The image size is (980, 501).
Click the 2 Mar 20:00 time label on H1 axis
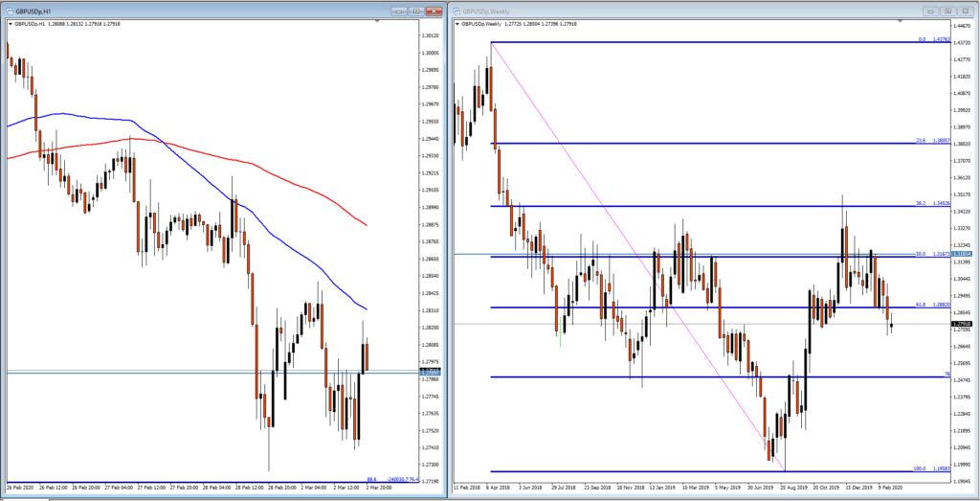pyautogui.click(x=378, y=486)
